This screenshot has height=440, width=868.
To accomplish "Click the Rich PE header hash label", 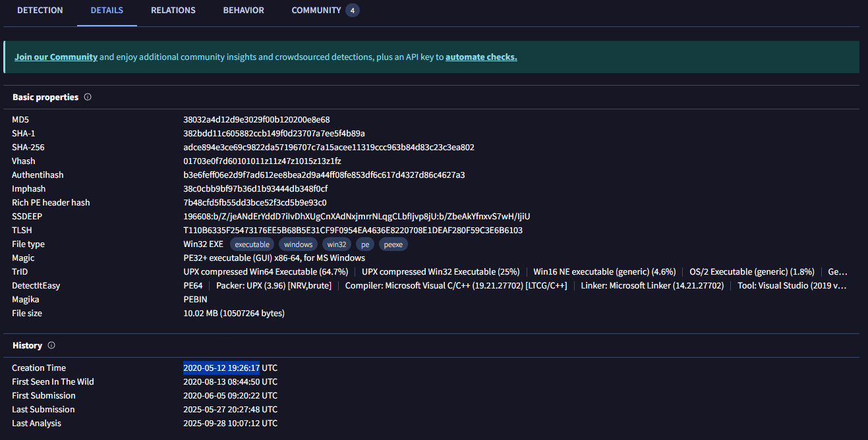I will click(x=51, y=202).
